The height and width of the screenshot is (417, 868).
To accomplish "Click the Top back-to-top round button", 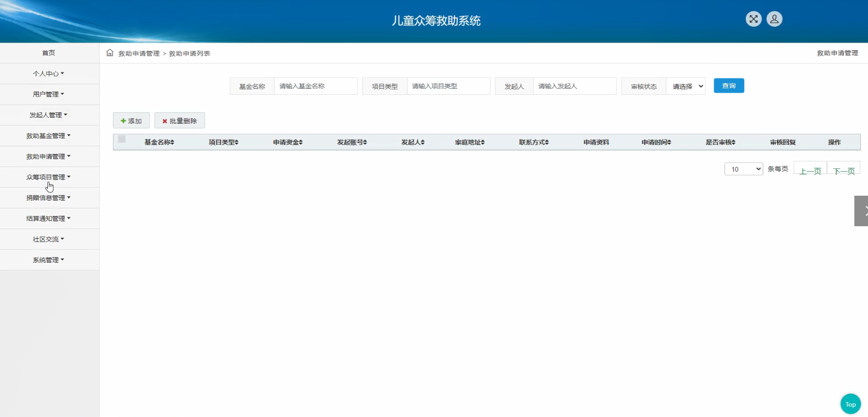I will click(851, 404).
